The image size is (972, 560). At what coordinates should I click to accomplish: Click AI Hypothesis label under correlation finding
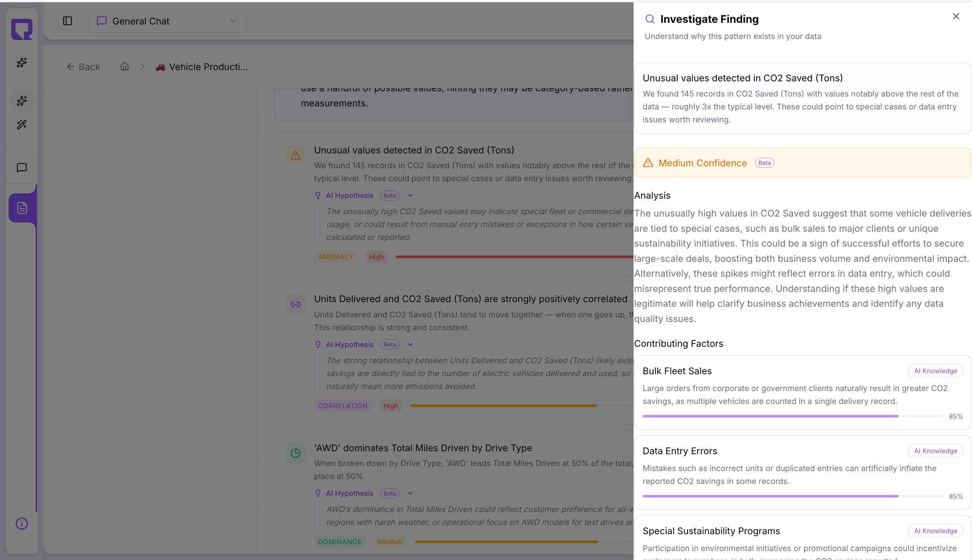(x=349, y=344)
